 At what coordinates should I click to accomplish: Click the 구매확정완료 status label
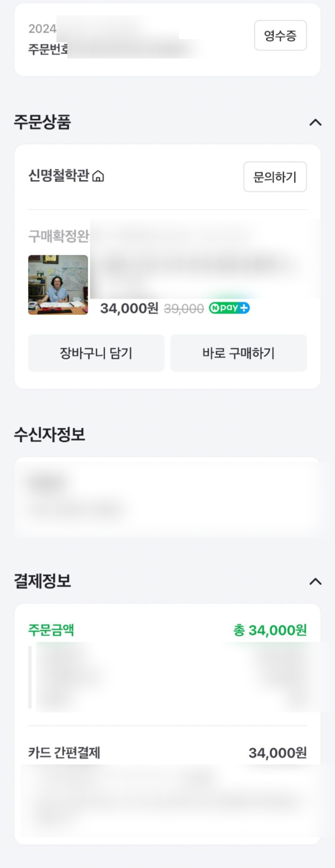click(59, 236)
